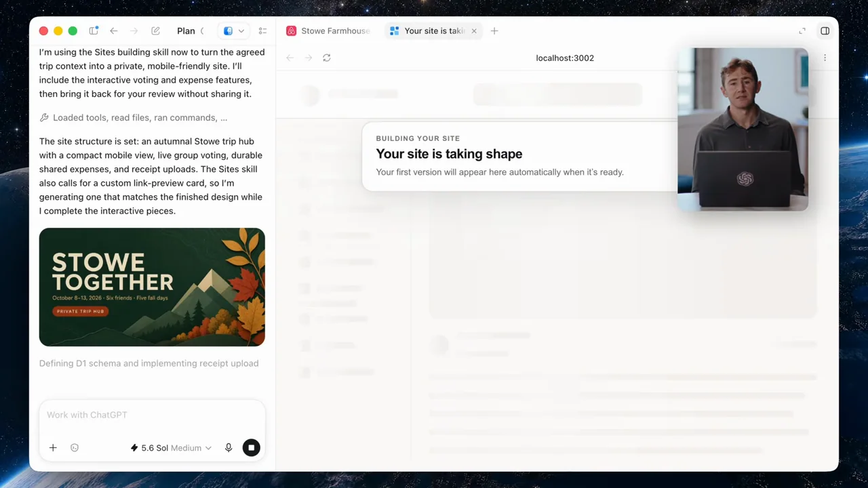The height and width of the screenshot is (488, 868).
Task: Stop the running response
Action: point(252,447)
